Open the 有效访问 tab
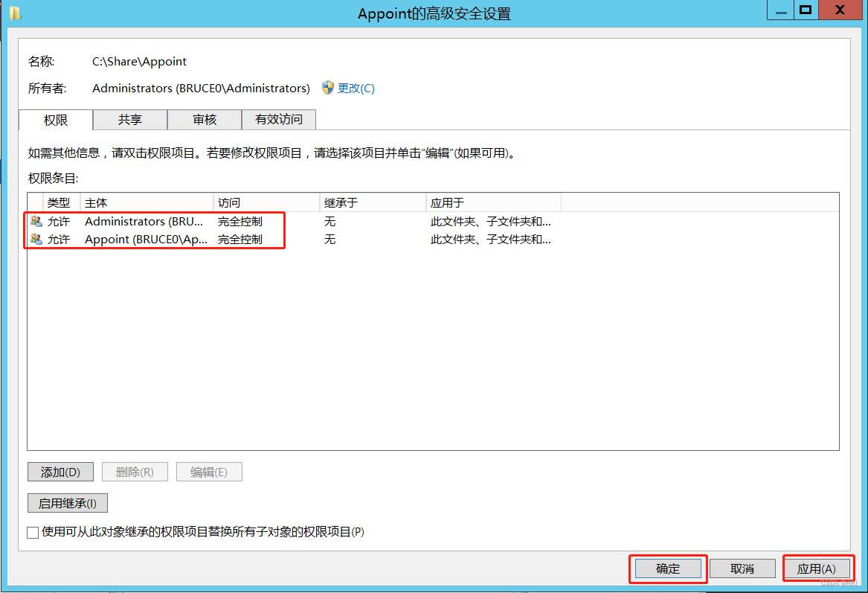This screenshot has height=593, width=868. click(x=278, y=120)
